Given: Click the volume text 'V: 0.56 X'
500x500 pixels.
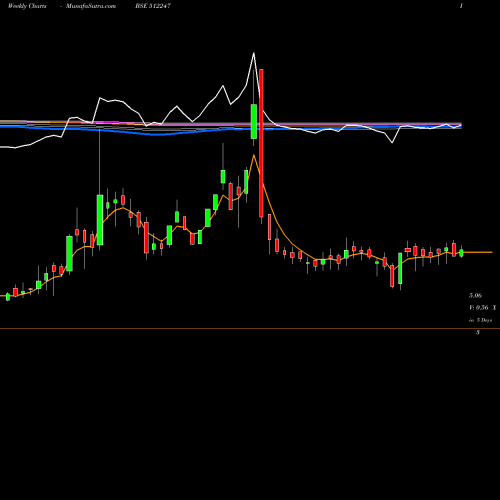Looking at the screenshot, I should (482, 308).
